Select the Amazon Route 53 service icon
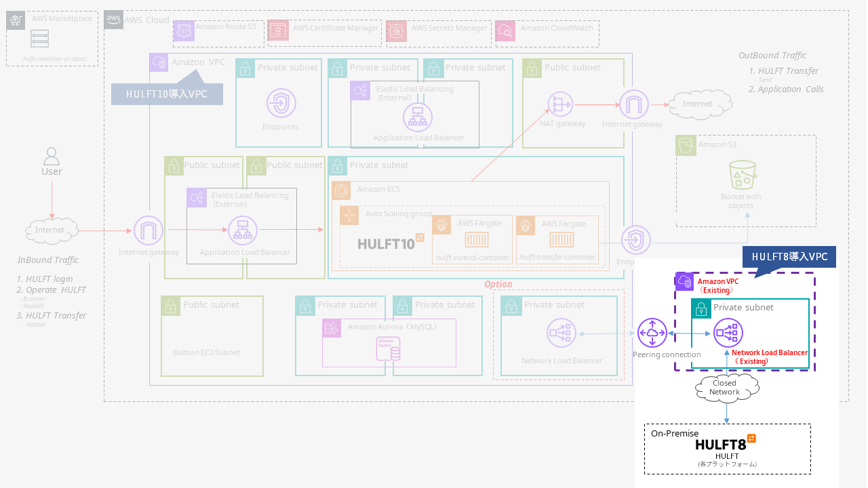The height and width of the screenshot is (488, 868). click(183, 30)
